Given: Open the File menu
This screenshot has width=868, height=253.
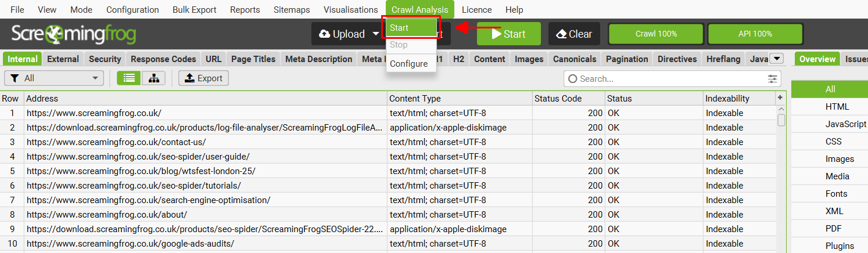Looking at the screenshot, I should [17, 9].
